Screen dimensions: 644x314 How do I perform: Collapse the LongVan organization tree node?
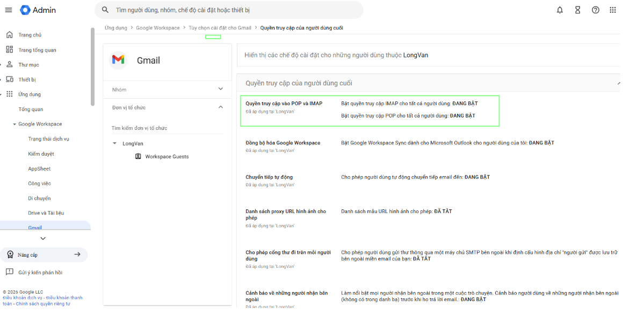(x=114, y=144)
